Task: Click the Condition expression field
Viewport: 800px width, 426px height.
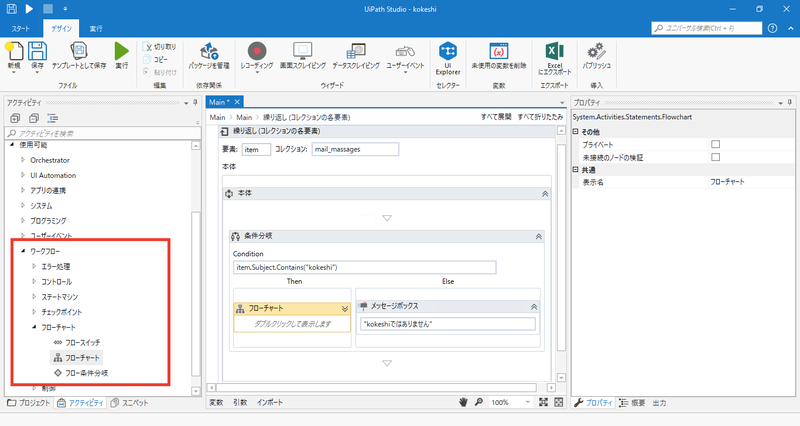Action: 364,267
